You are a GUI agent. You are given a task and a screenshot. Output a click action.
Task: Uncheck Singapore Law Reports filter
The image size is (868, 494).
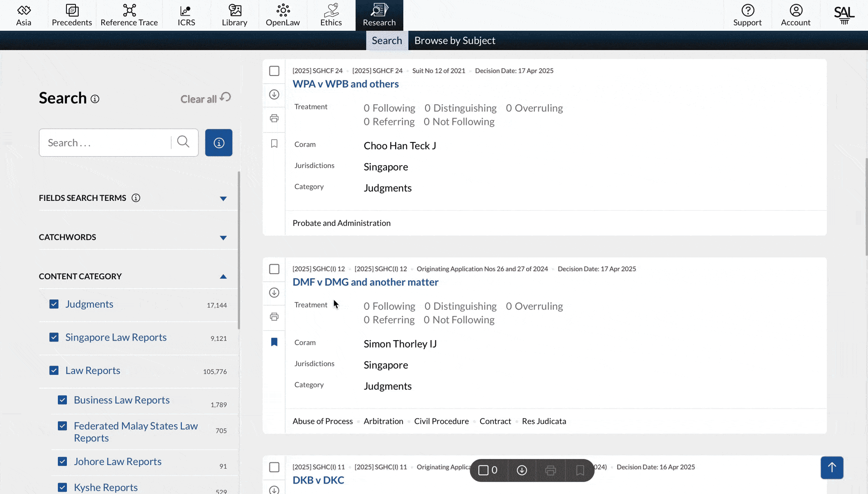(x=54, y=337)
